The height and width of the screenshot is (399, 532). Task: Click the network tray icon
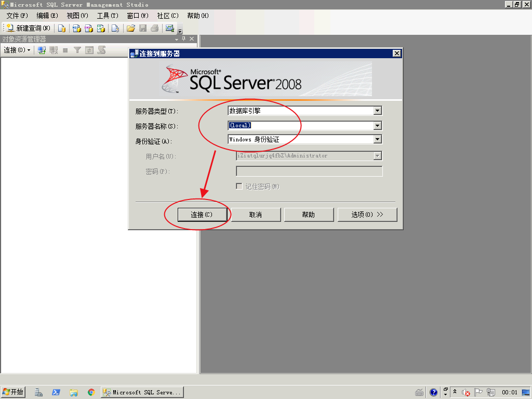pos(490,393)
